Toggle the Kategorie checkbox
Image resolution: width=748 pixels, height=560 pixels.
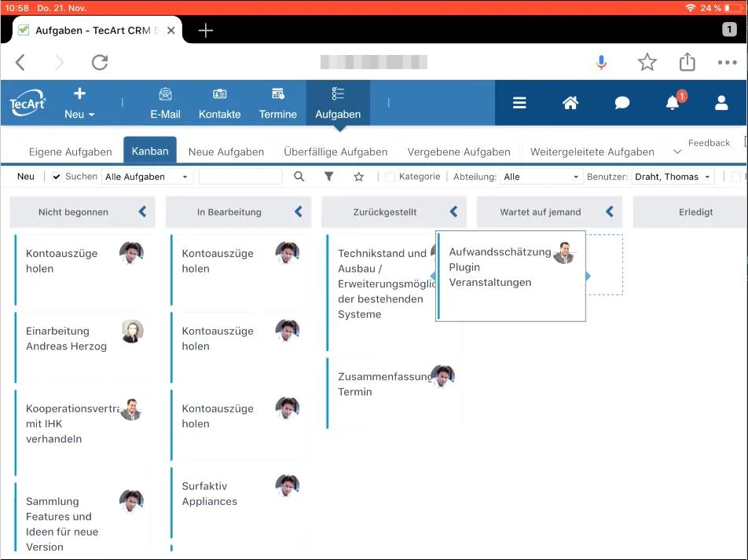[x=390, y=177]
